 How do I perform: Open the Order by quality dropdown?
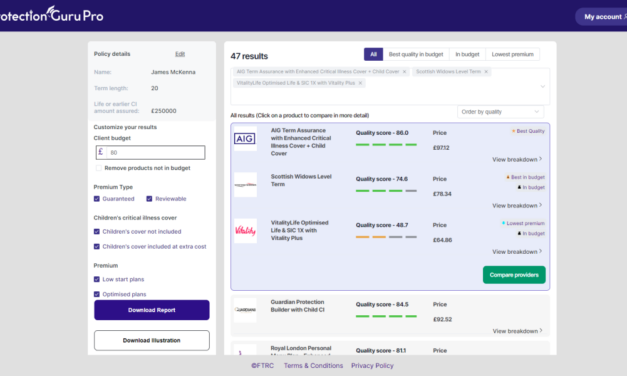tap(500, 112)
